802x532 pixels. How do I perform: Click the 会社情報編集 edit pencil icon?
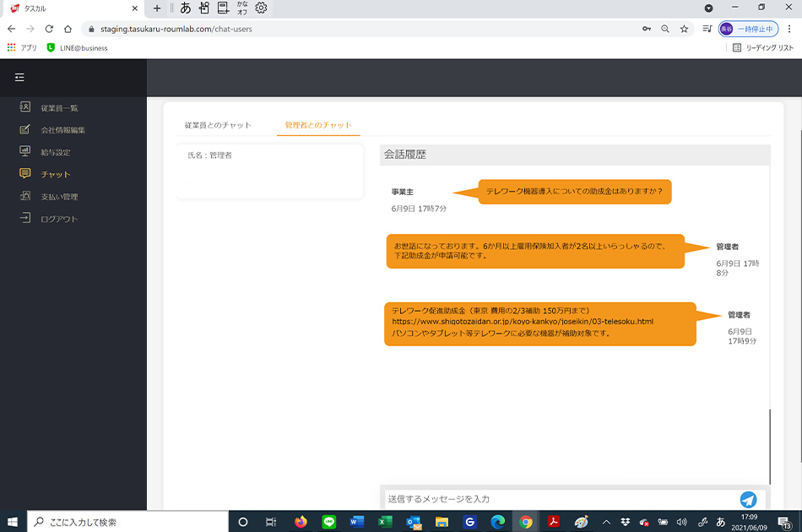click(25, 129)
